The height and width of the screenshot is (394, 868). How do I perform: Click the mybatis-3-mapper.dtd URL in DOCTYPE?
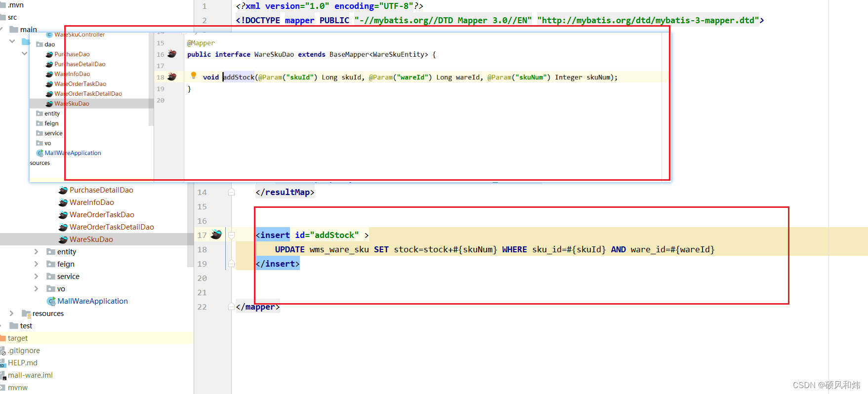pos(648,20)
